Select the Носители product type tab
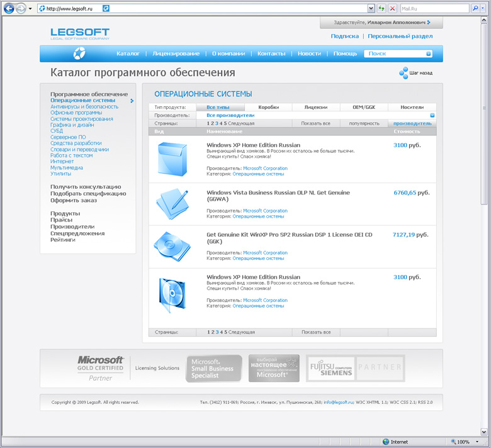Image resolution: width=491 pixels, height=448 pixels. 412,107
